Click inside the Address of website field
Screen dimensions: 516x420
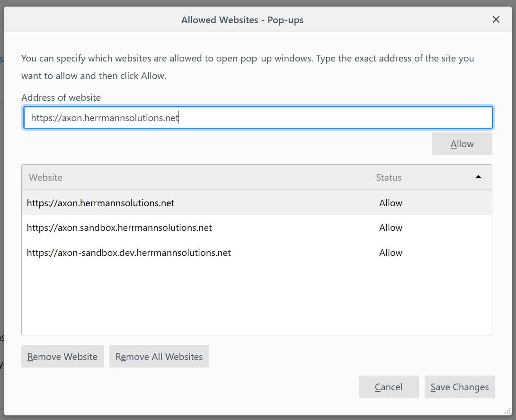click(258, 117)
